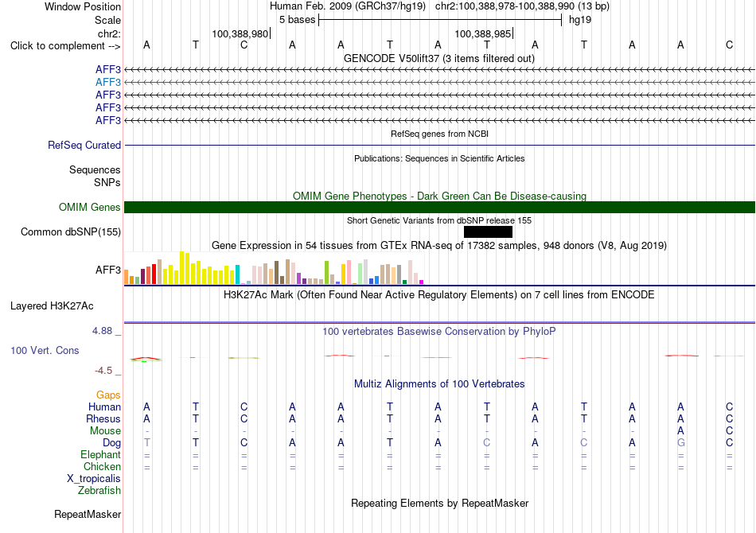
Task: Click the -4.5 PhyloP lower scale value
Action: [x=103, y=371]
